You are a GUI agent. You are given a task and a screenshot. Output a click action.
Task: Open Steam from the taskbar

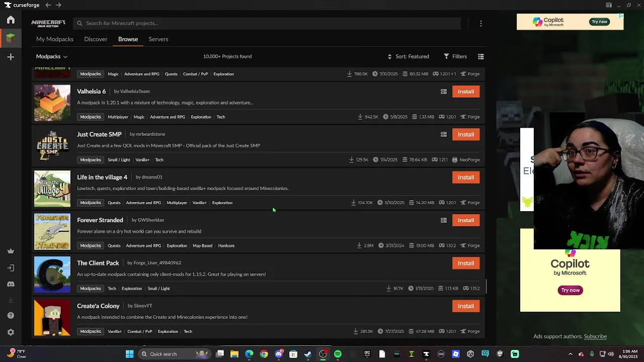tap(308, 354)
